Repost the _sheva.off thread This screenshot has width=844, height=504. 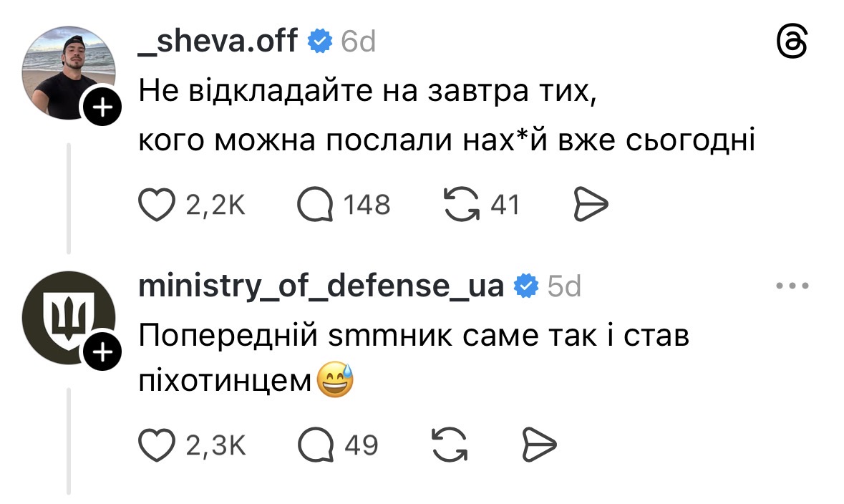[461, 206]
